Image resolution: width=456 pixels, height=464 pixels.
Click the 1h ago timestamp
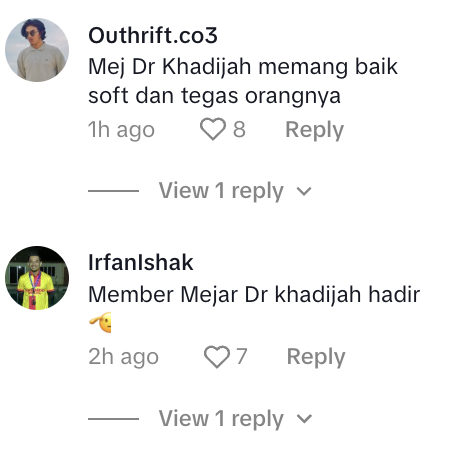tap(121, 130)
